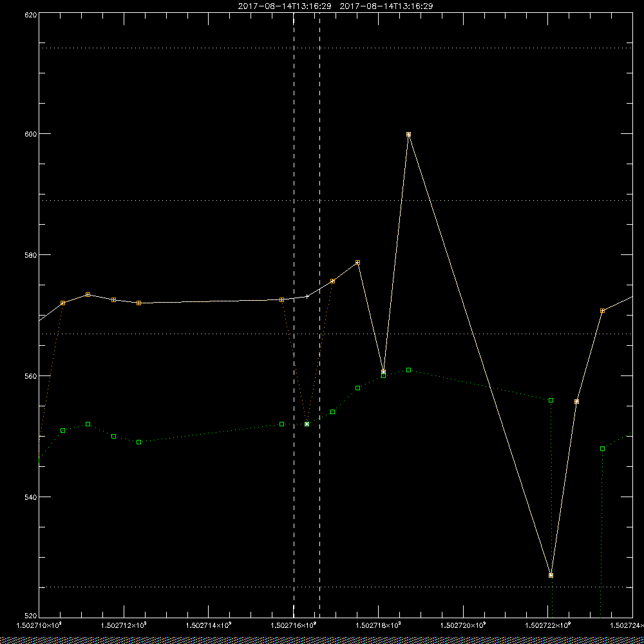
Task: Click the second orange marker near 573.5
Action: click(88, 295)
